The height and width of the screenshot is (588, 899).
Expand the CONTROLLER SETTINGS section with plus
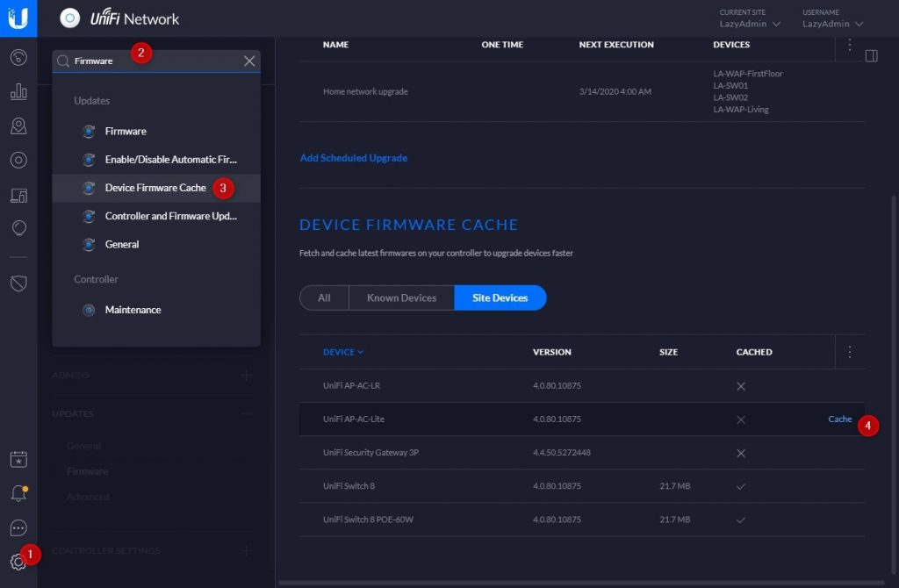[246, 551]
